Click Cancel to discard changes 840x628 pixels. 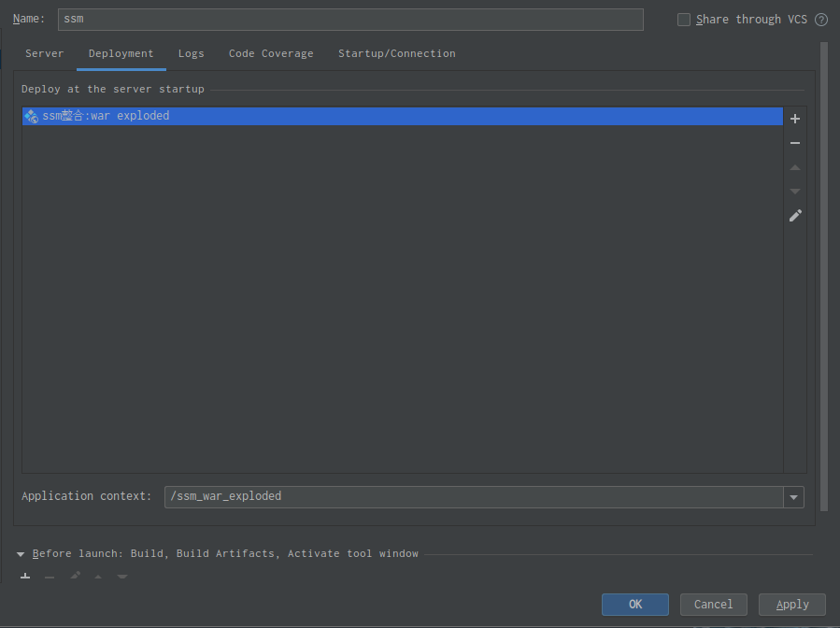point(713,605)
